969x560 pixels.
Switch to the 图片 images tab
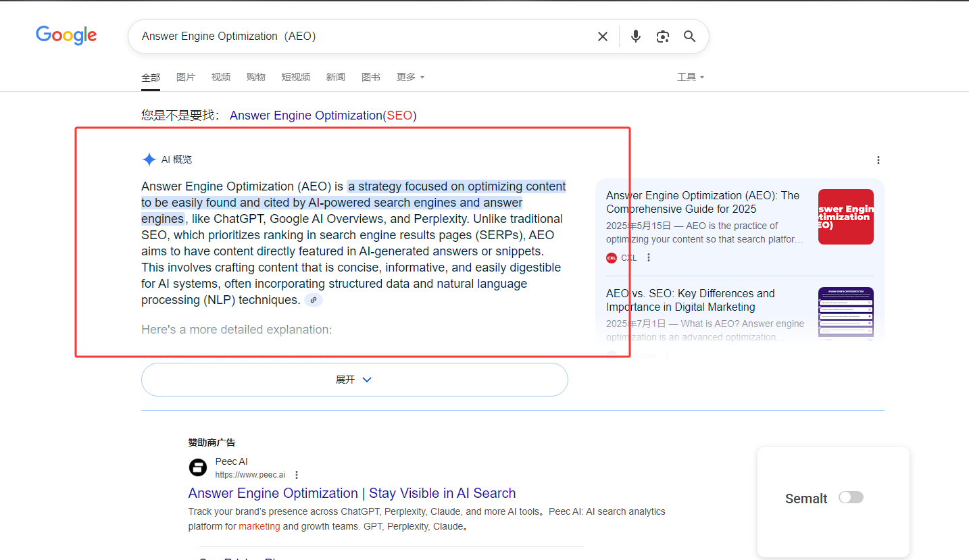pyautogui.click(x=186, y=77)
